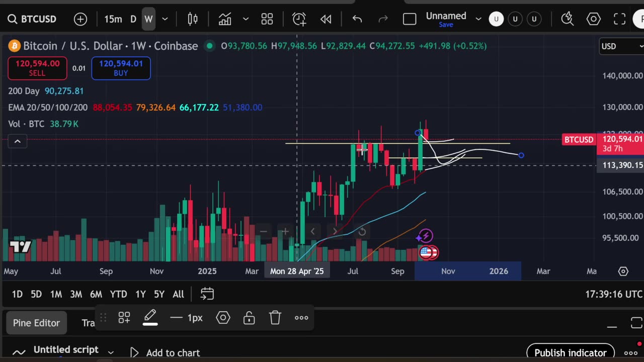Redo the chart action

(383, 19)
